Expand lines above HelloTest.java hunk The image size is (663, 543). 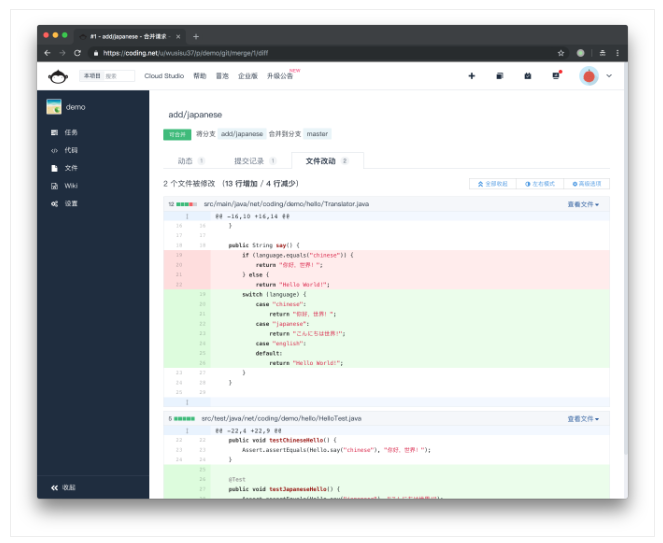click(187, 431)
